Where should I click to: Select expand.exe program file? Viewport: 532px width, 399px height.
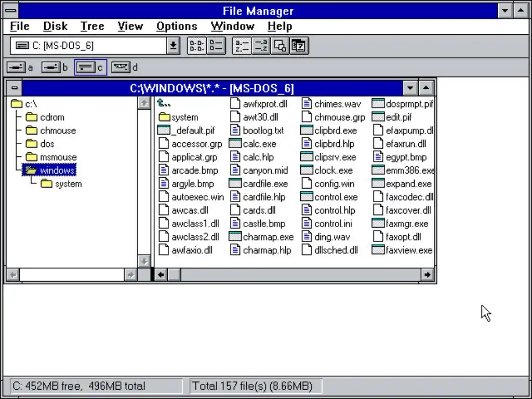click(402, 184)
